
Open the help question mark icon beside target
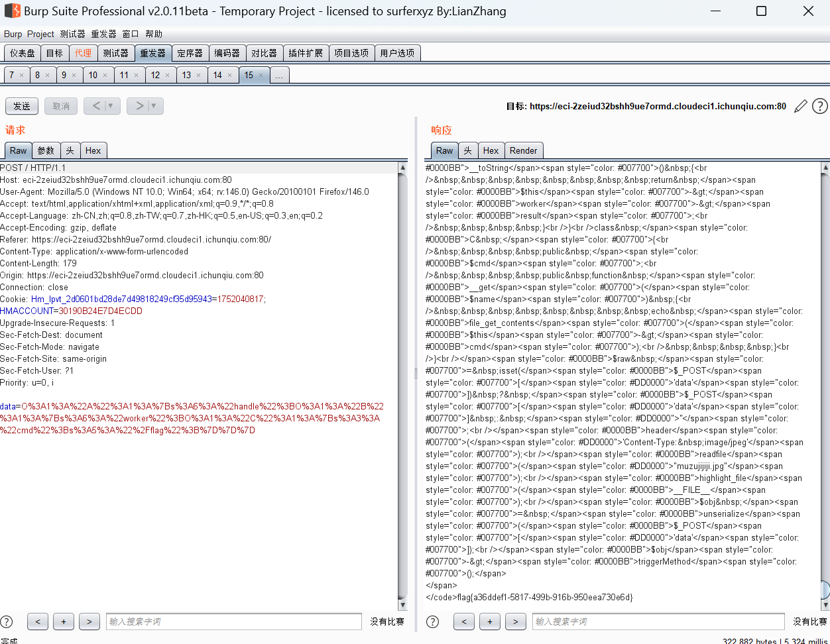click(x=820, y=106)
